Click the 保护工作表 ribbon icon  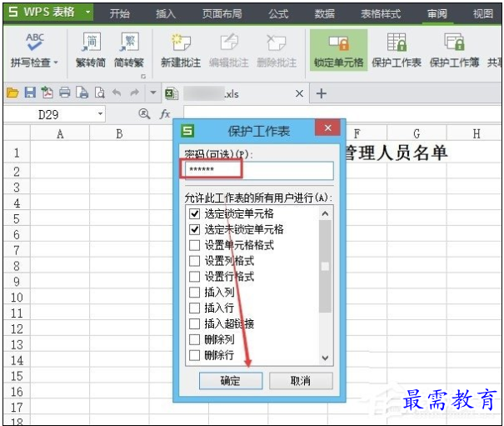tap(396, 43)
